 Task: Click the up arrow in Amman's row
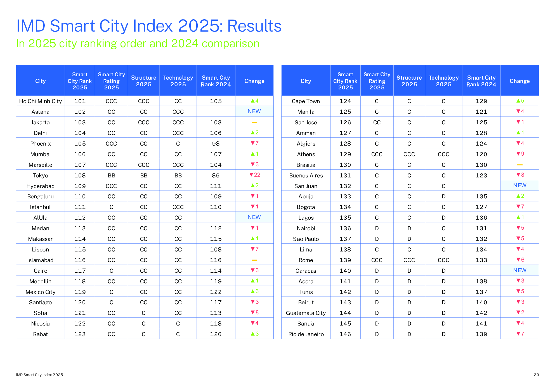tap(518, 132)
